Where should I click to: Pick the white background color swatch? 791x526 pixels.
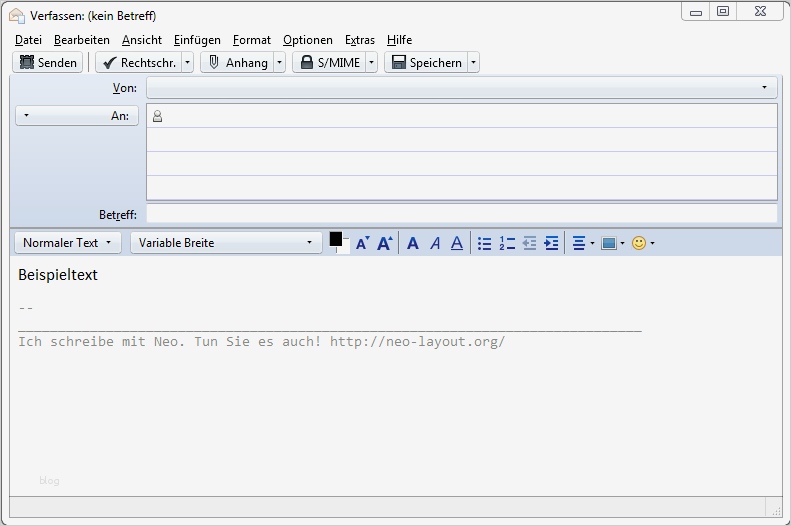click(345, 248)
